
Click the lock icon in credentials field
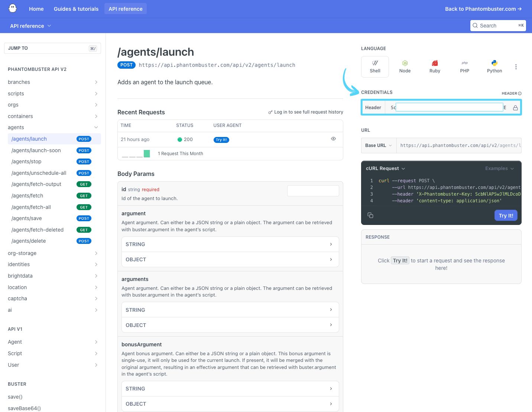point(515,108)
